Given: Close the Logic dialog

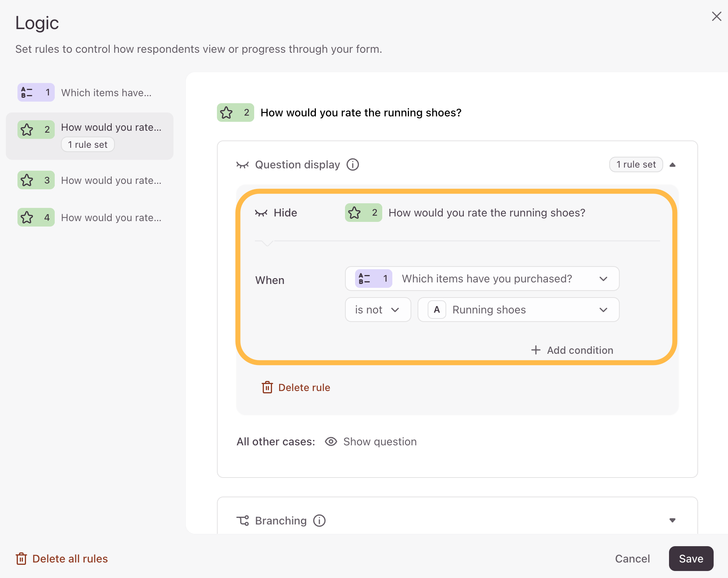Looking at the screenshot, I should pyautogui.click(x=716, y=16).
